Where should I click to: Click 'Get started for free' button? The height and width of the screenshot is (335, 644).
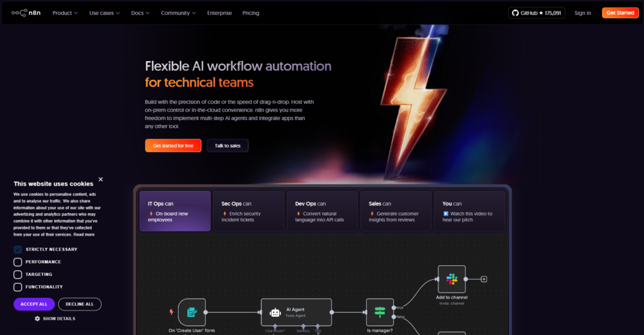(x=173, y=145)
